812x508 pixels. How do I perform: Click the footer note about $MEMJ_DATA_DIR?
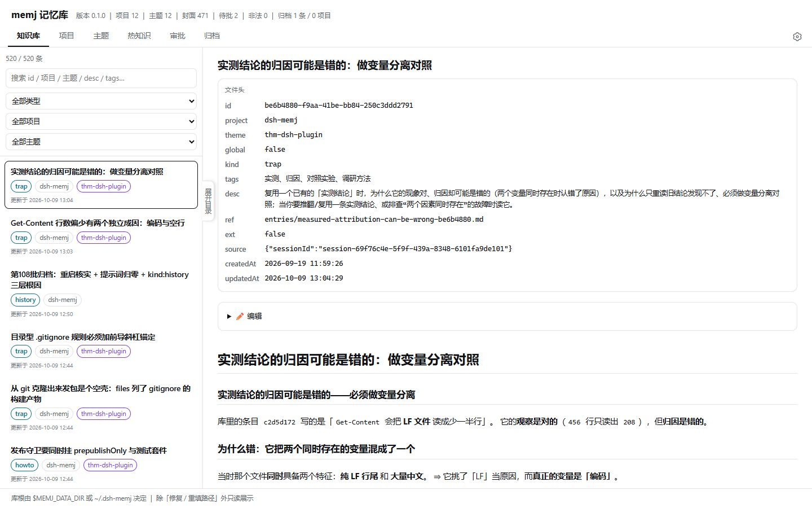point(133,498)
